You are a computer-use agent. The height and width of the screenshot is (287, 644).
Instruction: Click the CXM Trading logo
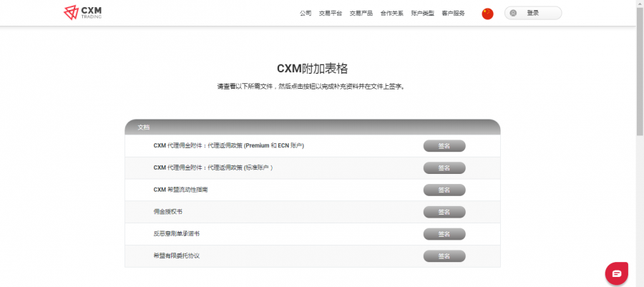(83, 13)
